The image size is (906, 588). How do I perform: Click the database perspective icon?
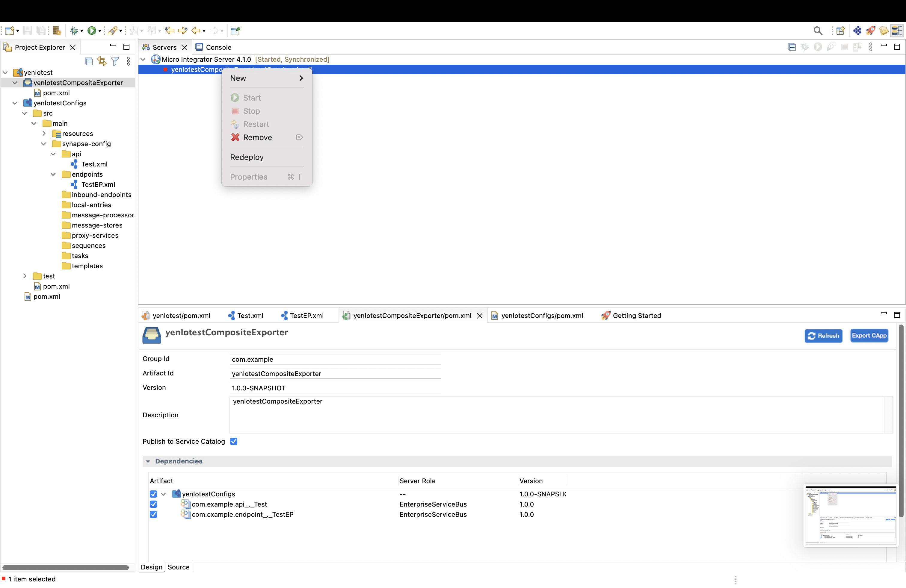[x=897, y=31]
